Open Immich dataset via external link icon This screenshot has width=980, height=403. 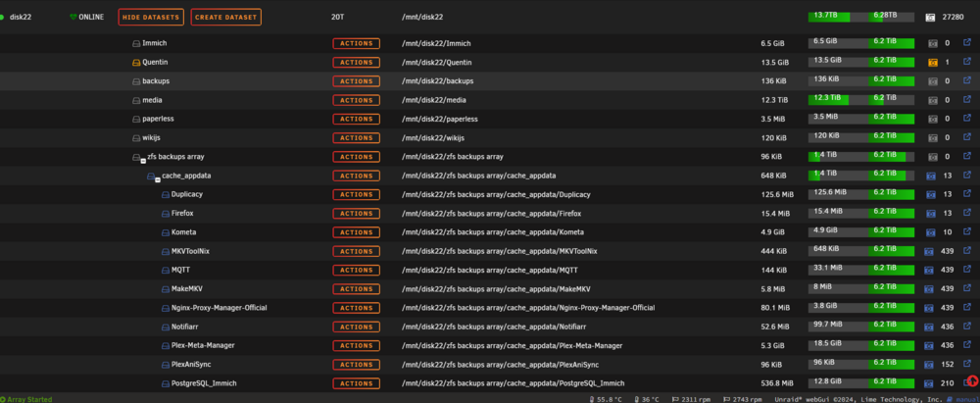coord(967,43)
